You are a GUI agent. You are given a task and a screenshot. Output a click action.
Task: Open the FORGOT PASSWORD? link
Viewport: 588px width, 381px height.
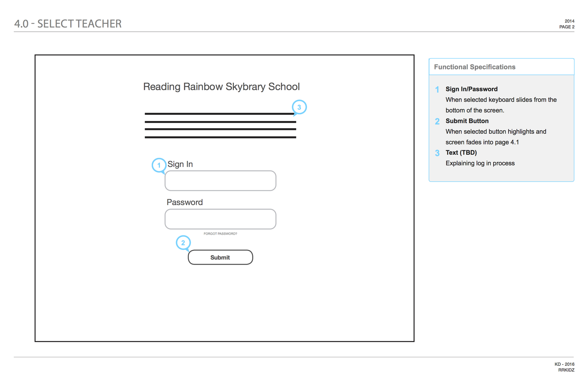[220, 234]
